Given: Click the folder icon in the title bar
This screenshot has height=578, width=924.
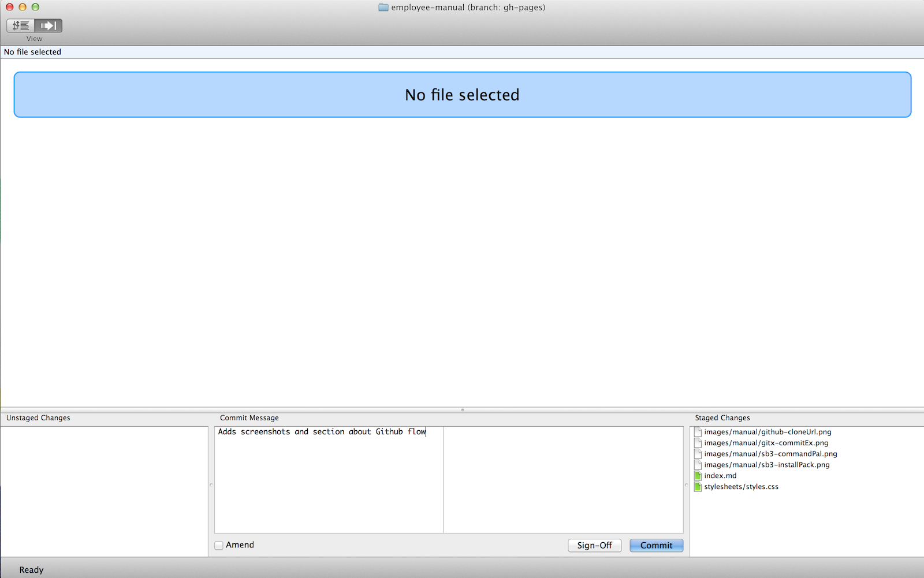Looking at the screenshot, I should pyautogui.click(x=383, y=8).
